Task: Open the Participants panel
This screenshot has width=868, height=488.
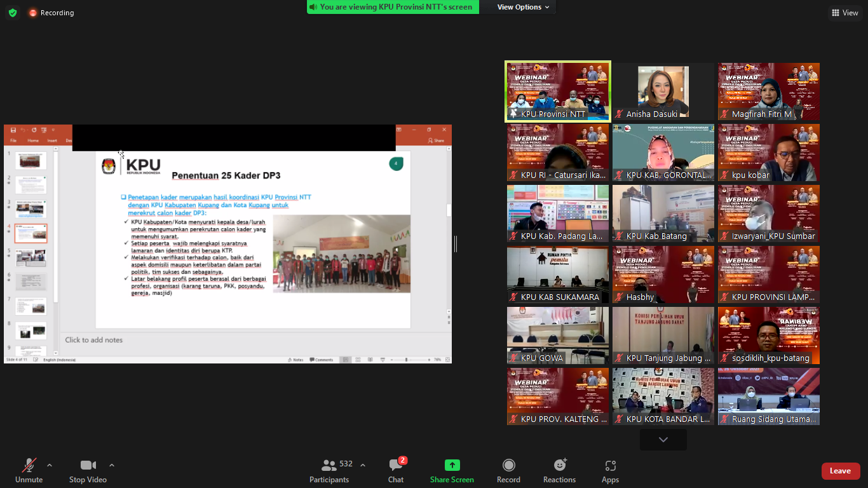Action: tap(329, 470)
